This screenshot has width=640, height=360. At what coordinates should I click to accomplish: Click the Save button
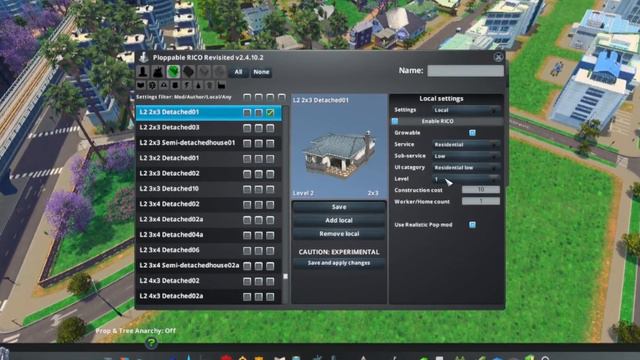pyautogui.click(x=339, y=207)
